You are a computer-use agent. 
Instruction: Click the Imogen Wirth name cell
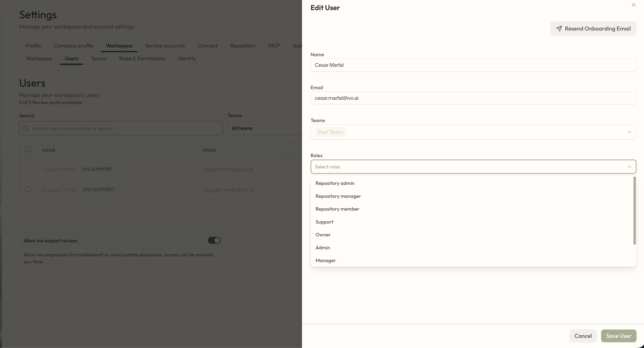pos(59,190)
